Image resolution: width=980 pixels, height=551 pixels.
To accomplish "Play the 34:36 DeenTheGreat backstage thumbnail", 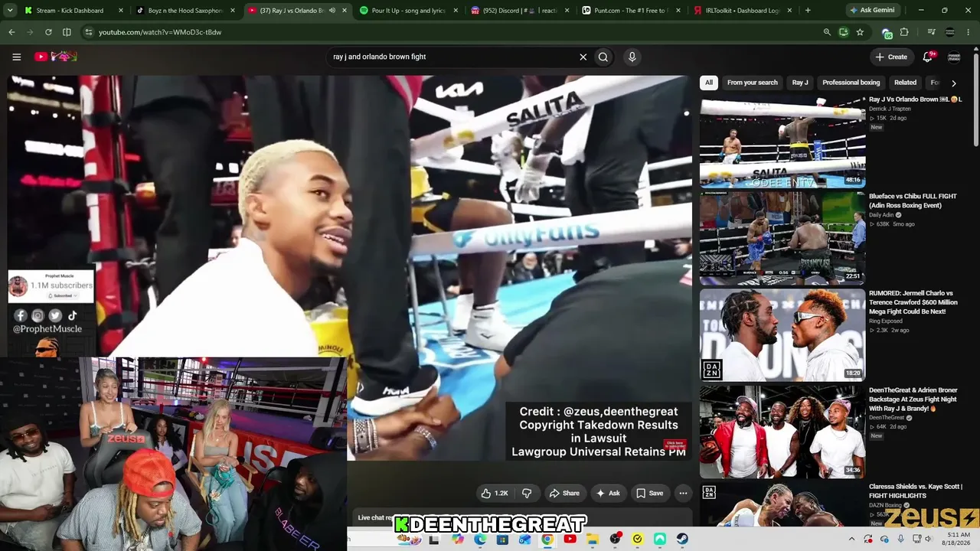I will click(x=782, y=432).
